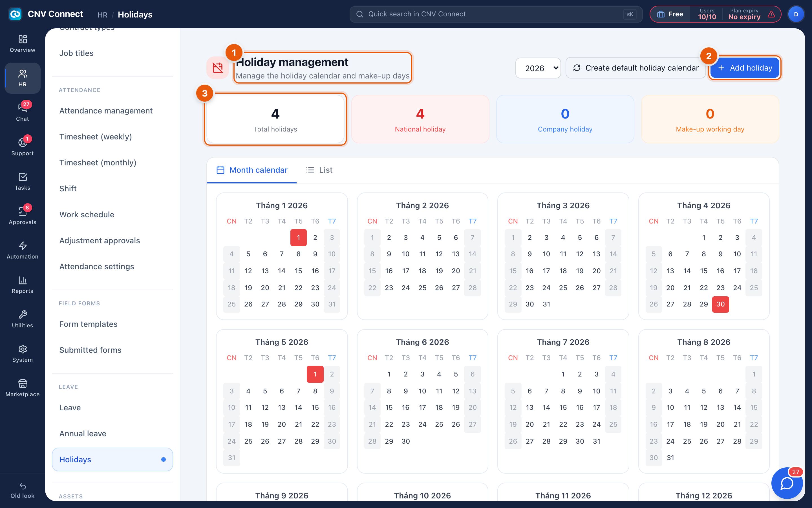
Task: Switch to Month calendar tab
Action: click(x=252, y=170)
